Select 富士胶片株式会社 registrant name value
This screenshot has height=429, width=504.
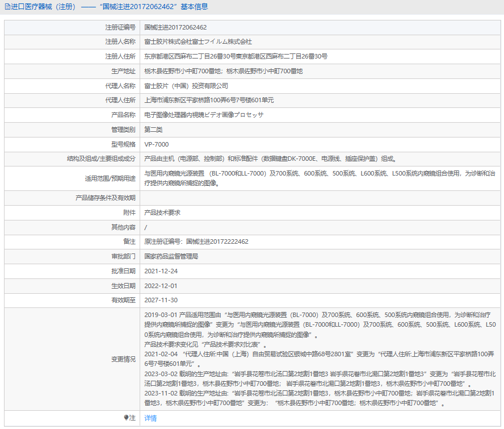pyautogui.click(x=198, y=42)
